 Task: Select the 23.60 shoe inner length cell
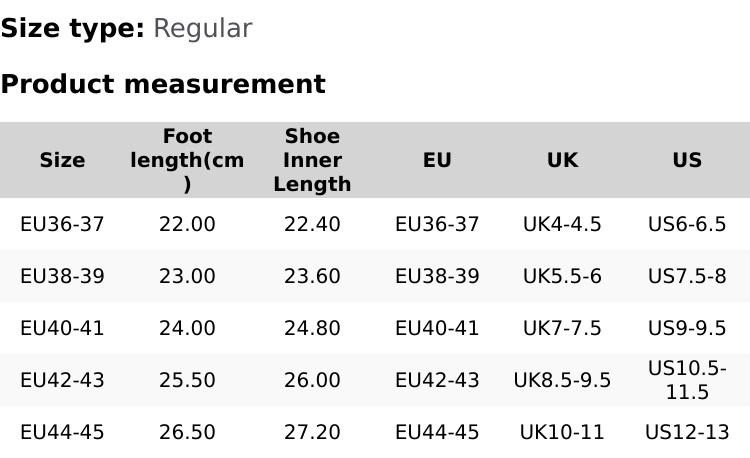coord(312,276)
